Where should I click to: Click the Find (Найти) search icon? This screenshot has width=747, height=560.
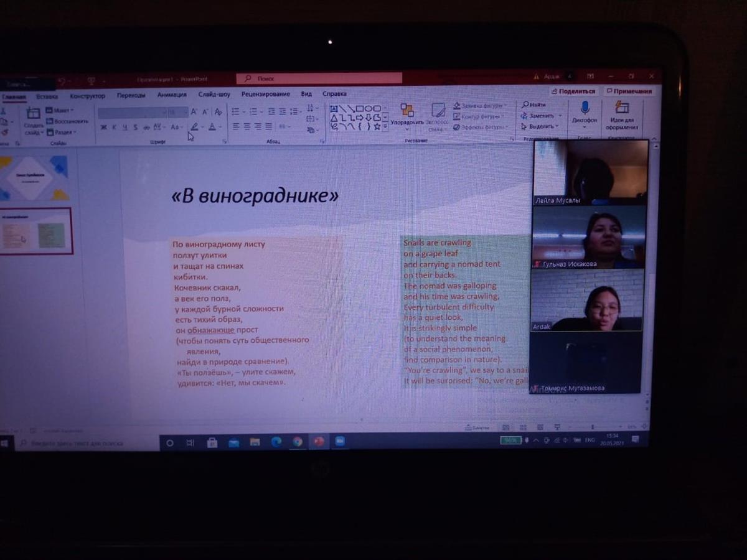click(526, 105)
